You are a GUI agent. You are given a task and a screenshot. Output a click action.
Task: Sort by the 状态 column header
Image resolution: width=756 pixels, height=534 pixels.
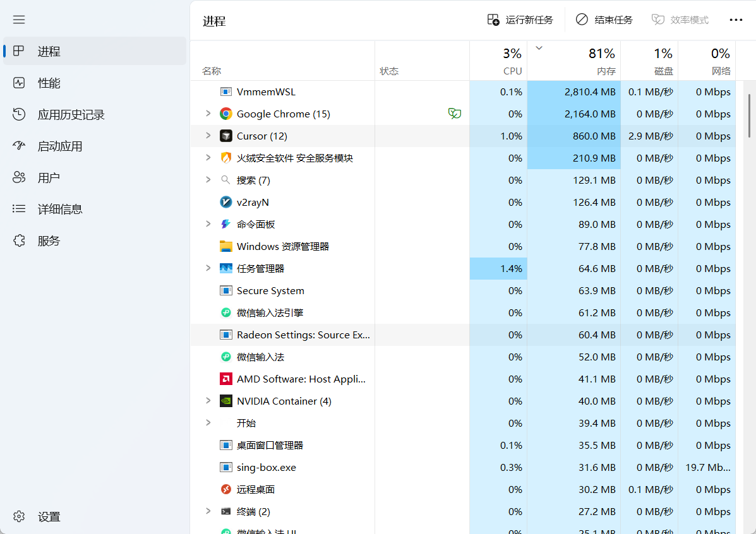(422, 61)
